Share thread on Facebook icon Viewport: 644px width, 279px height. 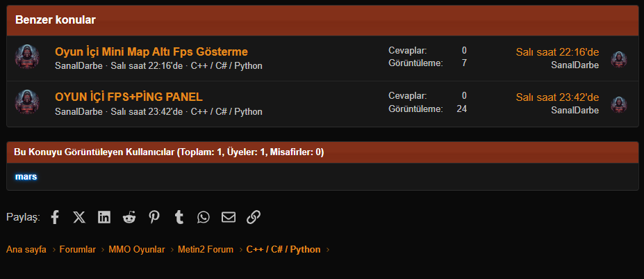click(x=55, y=217)
